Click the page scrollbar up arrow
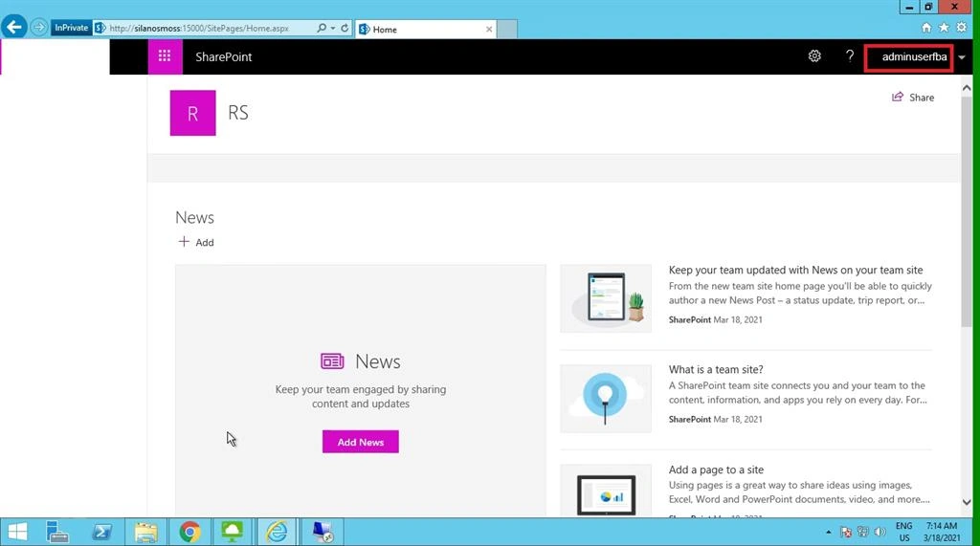 pyautogui.click(x=967, y=88)
